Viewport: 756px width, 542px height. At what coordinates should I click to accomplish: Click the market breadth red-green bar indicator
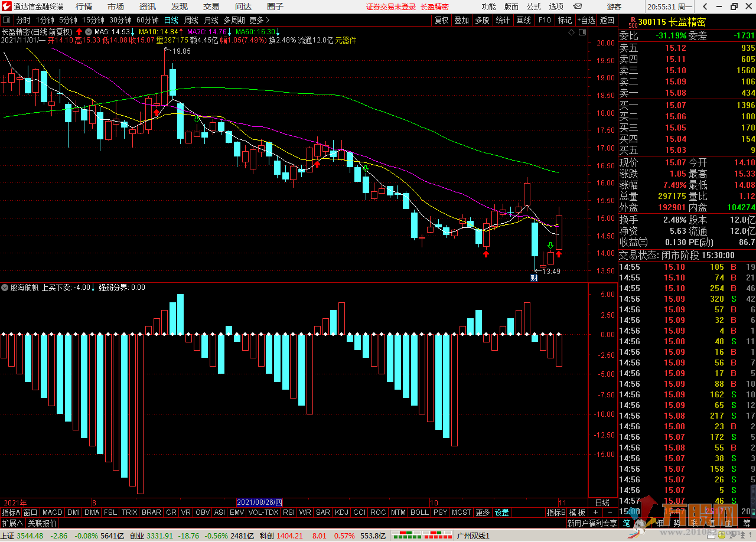(421, 536)
